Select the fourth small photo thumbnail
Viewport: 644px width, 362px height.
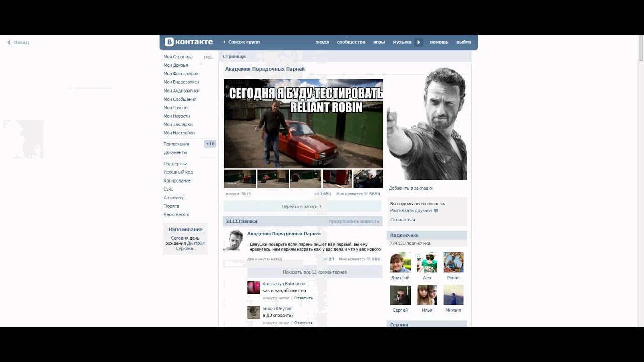[337, 178]
